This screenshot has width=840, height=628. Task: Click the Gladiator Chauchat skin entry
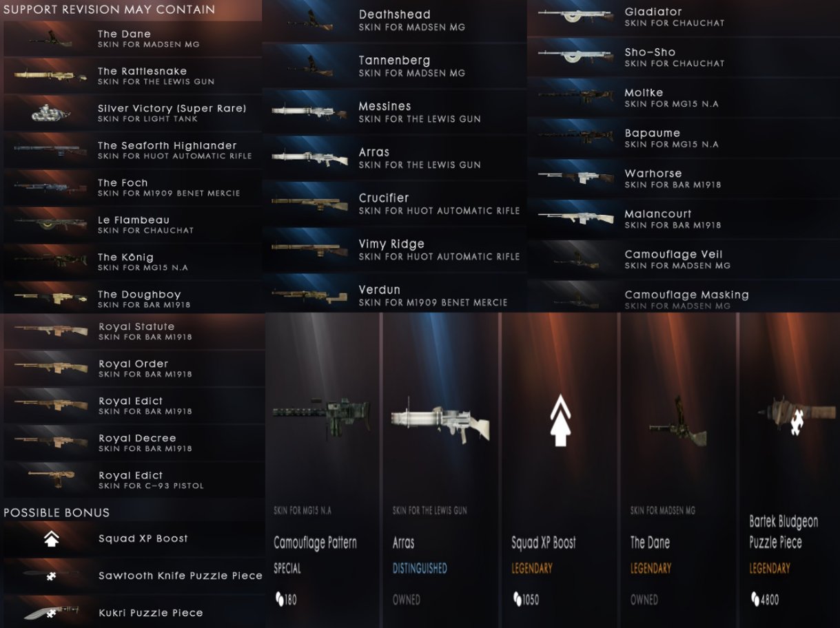(x=684, y=17)
